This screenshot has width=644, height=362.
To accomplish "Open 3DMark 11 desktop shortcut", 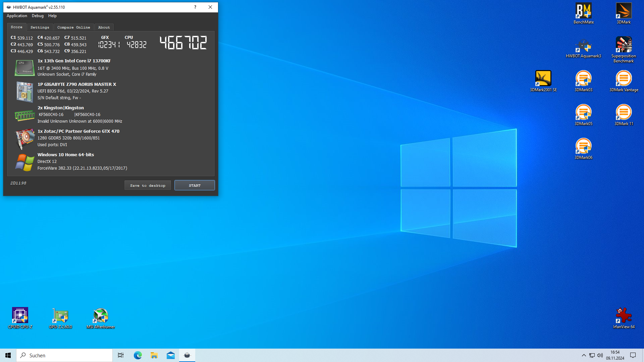I will (624, 115).
